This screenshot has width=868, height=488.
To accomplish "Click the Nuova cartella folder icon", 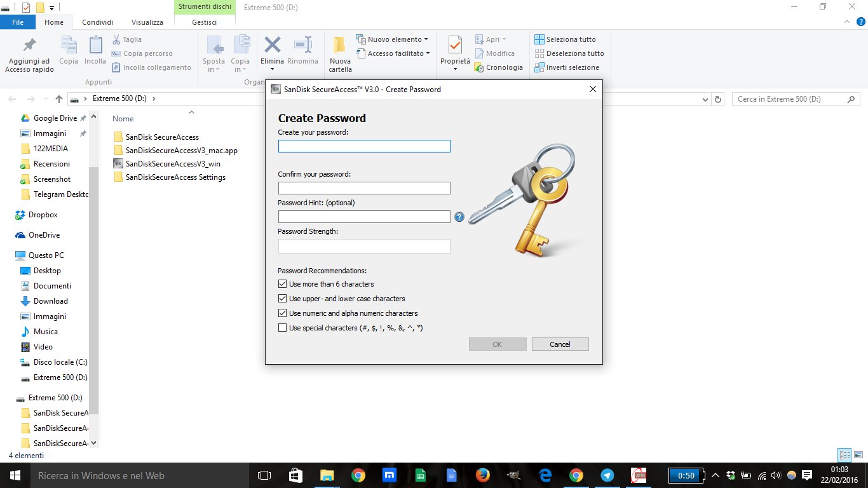I will pyautogui.click(x=340, y=44).
